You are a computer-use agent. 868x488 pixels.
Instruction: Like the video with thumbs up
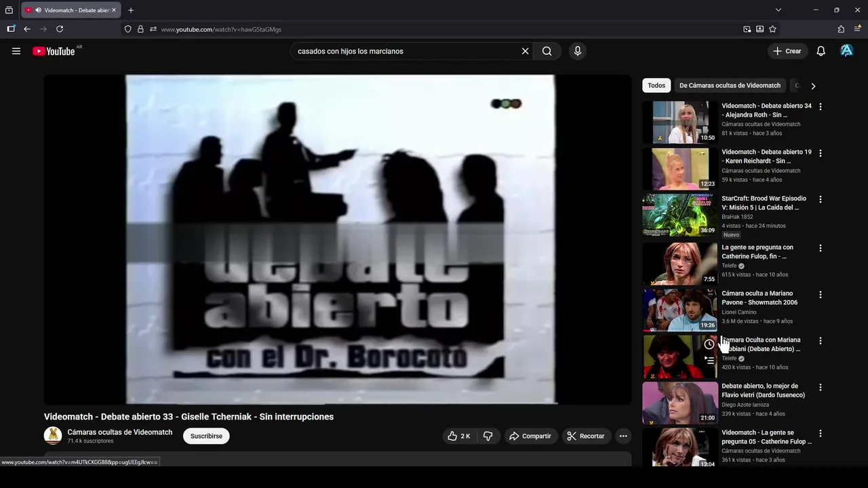click(x=459, y=436)
